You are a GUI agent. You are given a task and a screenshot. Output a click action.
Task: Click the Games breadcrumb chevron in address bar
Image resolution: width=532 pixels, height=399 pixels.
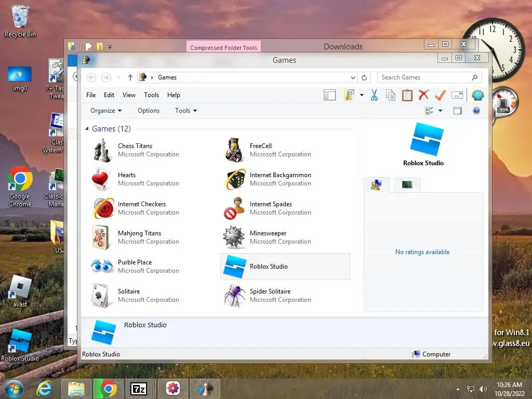152,78
